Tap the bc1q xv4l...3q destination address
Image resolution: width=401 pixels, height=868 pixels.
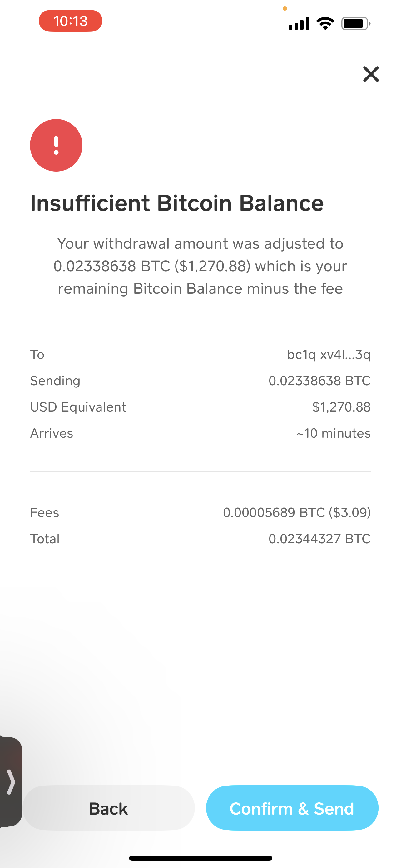tap(328, 354)
